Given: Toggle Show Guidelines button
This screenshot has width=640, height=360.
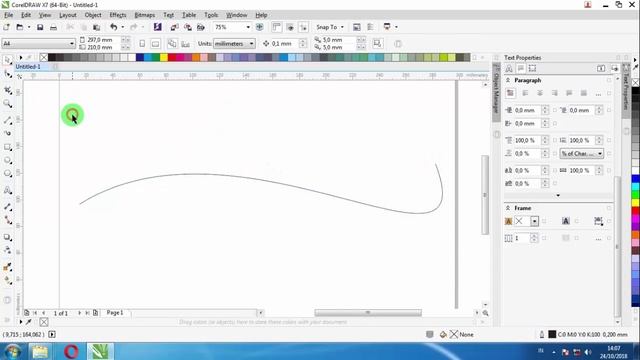Looking at the screenshot, I should [303, 27].
